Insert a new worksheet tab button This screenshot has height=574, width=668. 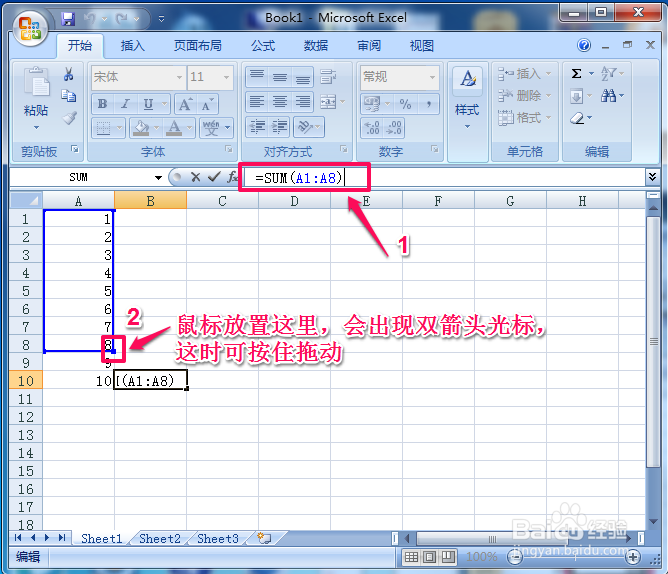(265, 539)
